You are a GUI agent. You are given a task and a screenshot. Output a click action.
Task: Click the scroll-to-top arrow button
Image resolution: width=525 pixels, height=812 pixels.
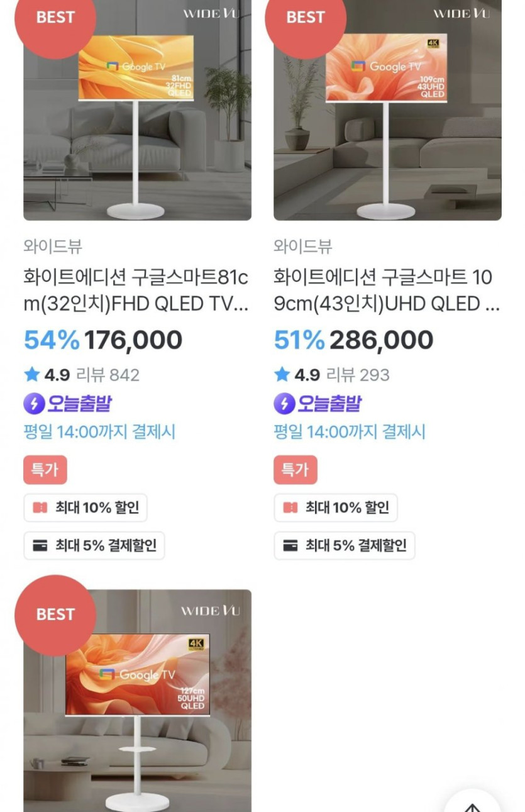[472, 804]
